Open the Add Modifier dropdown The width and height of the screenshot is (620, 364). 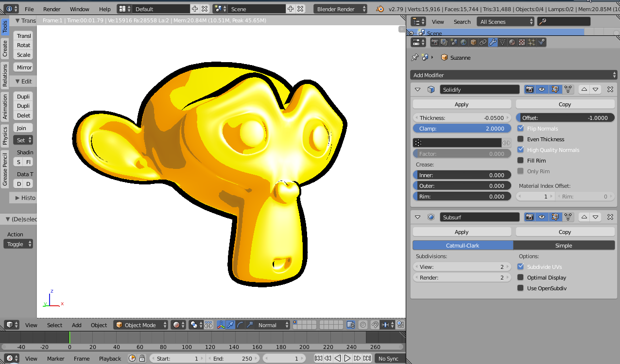pos(514,75)
